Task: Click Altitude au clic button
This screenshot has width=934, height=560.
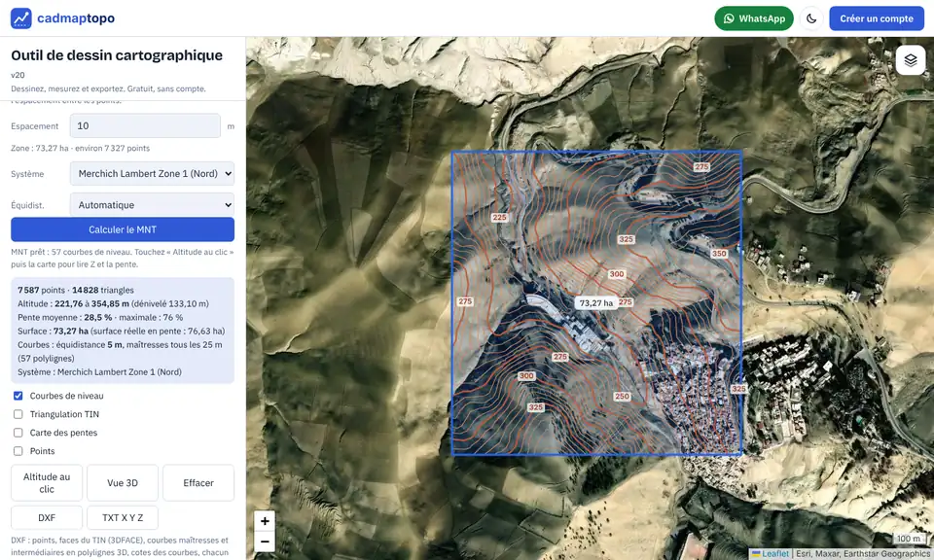Action: point(47,482)
